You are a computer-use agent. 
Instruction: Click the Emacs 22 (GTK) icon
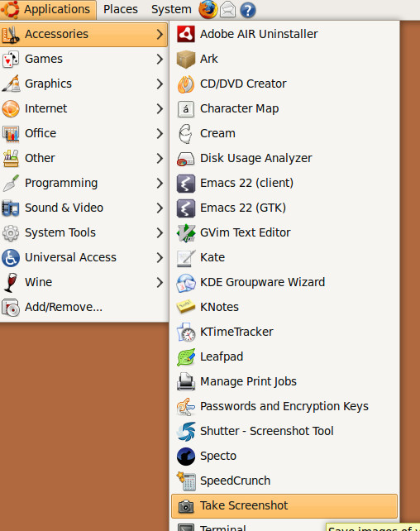click(186, 208)
